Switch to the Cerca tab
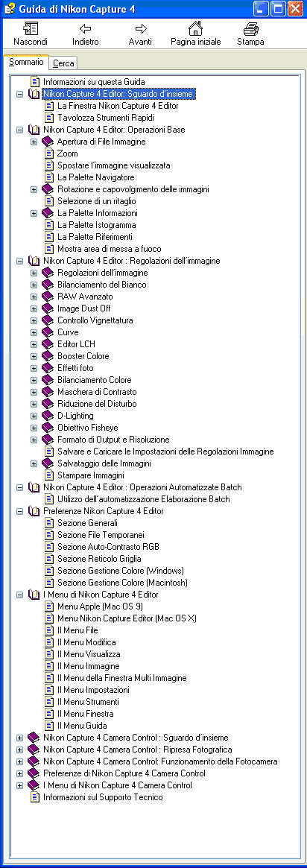The height and width of the screenshot is (868, 307). click(63, 63)
